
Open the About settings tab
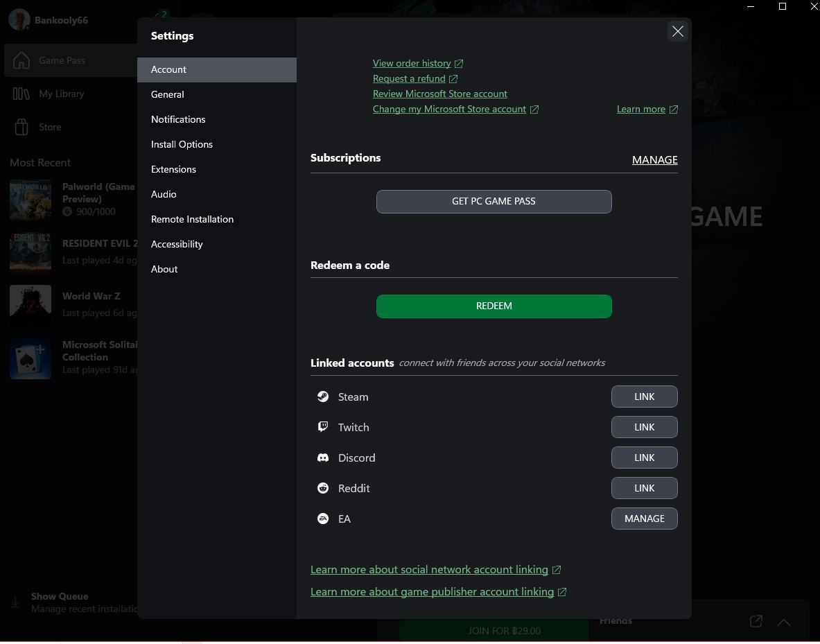pyautogui.click(x=216, y=269)
